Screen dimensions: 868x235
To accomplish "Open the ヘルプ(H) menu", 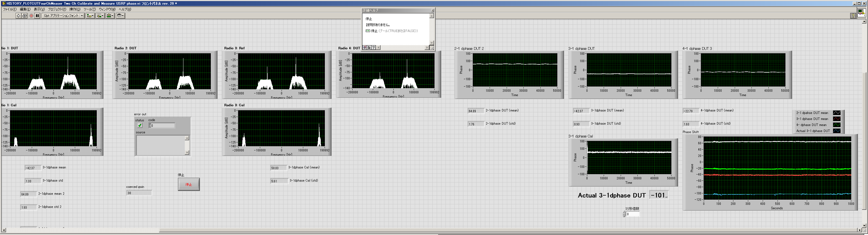I will click(x=125, y=9).
